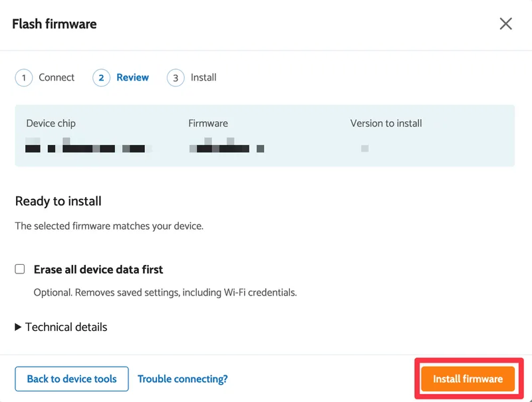Click the Install firmware button
The width and height of the screenshot is (532, 402).
468,379
